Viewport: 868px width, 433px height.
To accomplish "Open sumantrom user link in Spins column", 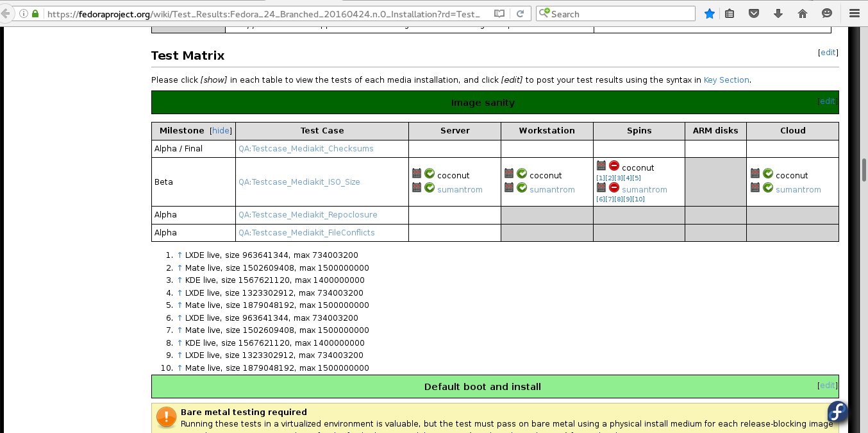I will click(x=644, y=190).
